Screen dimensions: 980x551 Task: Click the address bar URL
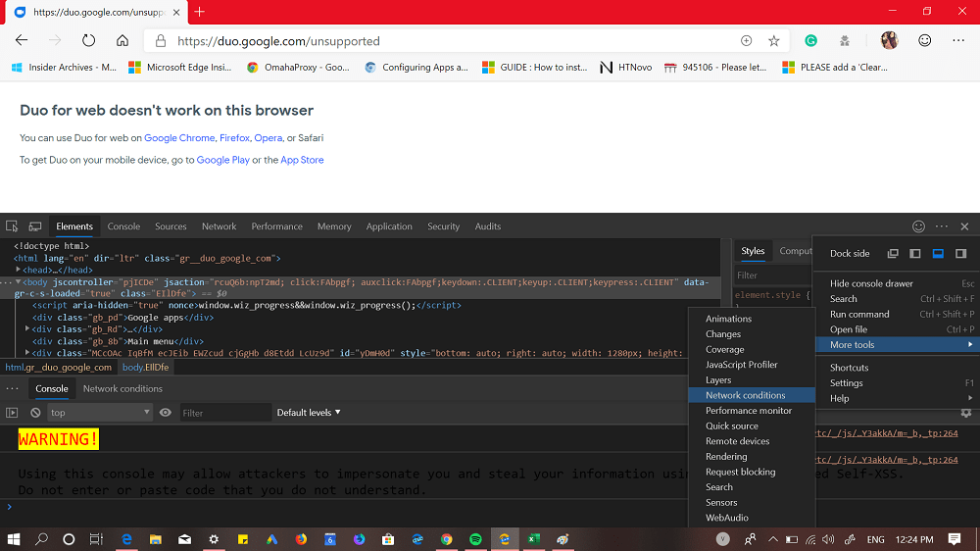[x=278, y=41]
